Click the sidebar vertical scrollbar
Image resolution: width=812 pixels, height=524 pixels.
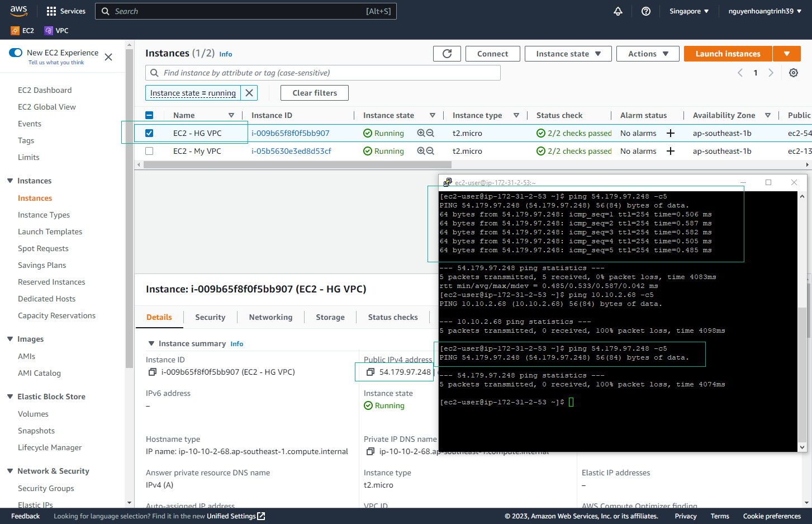point(129,207)
